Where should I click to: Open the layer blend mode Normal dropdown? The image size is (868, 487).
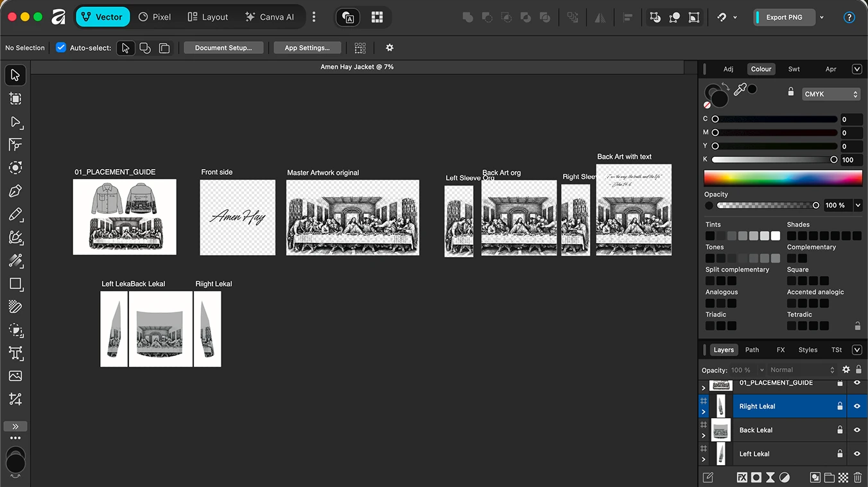pyautogui.click(x=803, y=370)
